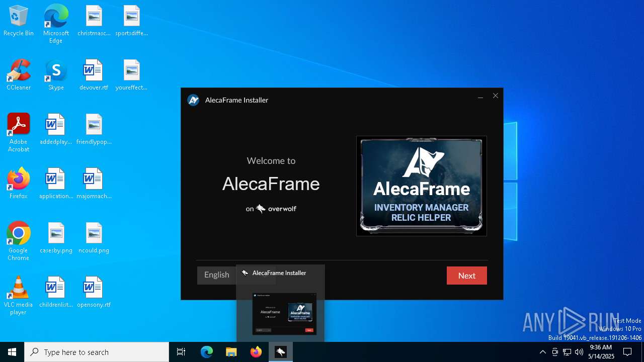Click the Overwolf logo under AlecaFrame
The height and width of the screenshot is (362, 644).
[276, 209]
